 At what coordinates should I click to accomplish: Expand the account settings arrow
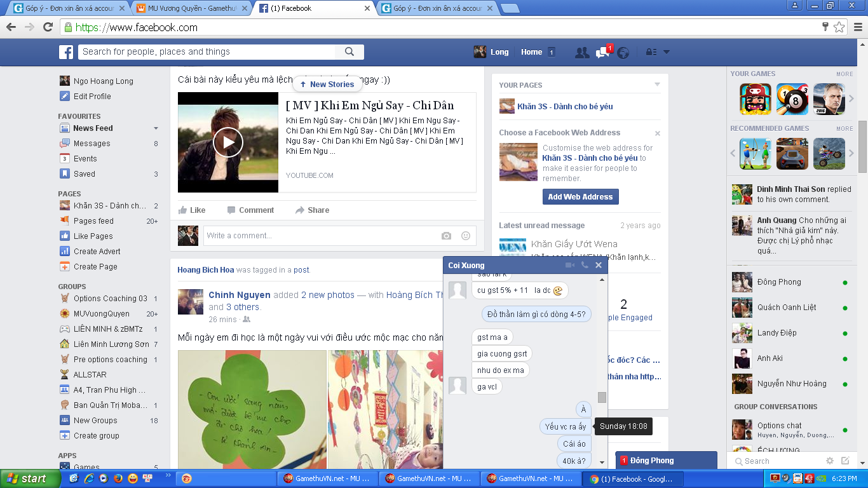[667, 52]
